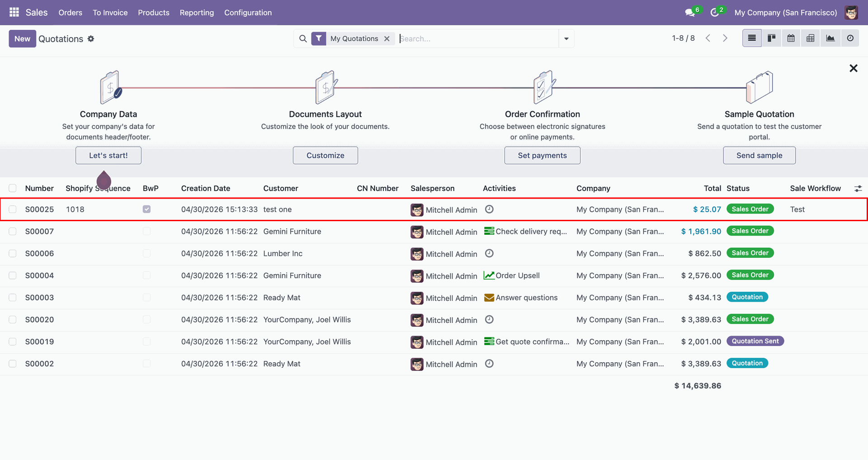Click the Send sample button

click(x=759, y=156)
